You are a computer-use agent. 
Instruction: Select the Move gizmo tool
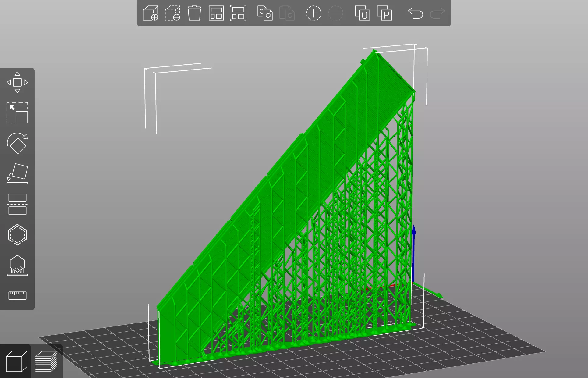(x=17, y=82)
